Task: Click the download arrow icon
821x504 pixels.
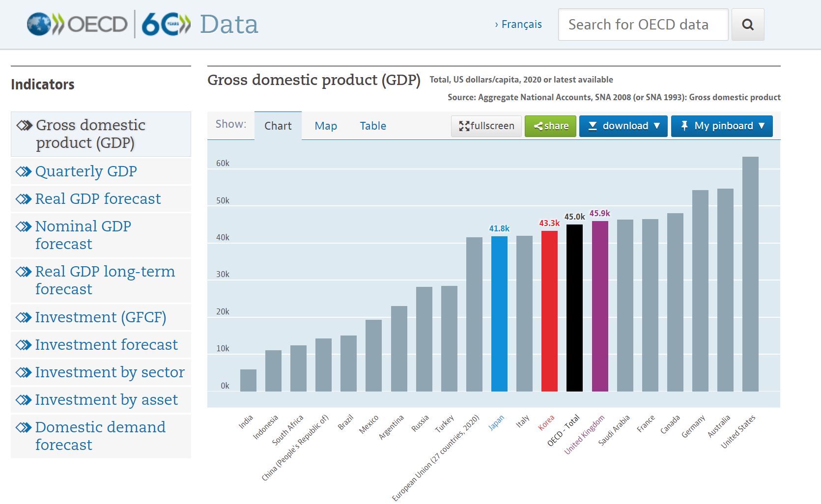Action: pyautogui.click(x=592, y=126)
